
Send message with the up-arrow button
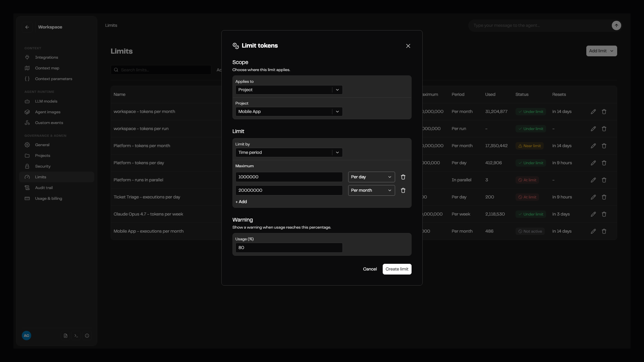pos(616,25)
